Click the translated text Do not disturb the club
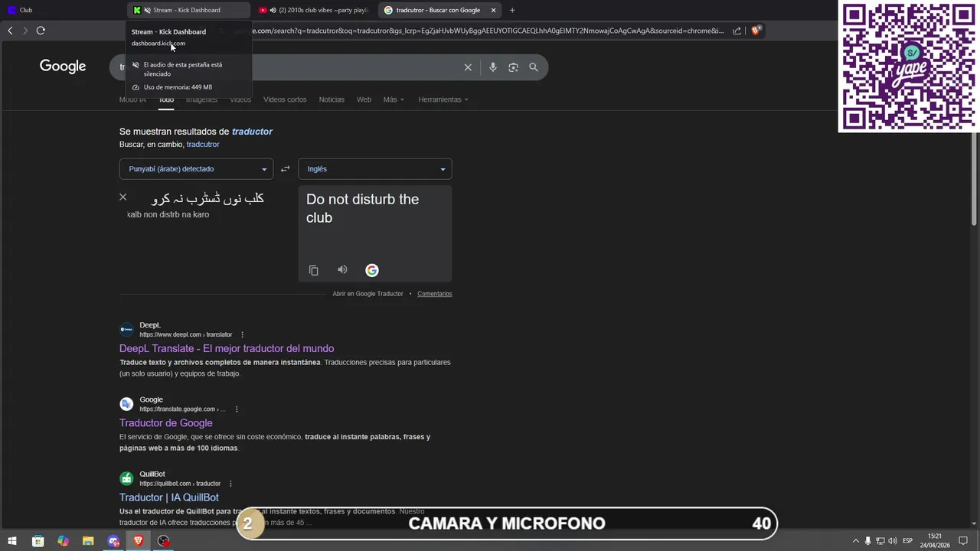Screen dimensions: 980x551 point(362,208)
